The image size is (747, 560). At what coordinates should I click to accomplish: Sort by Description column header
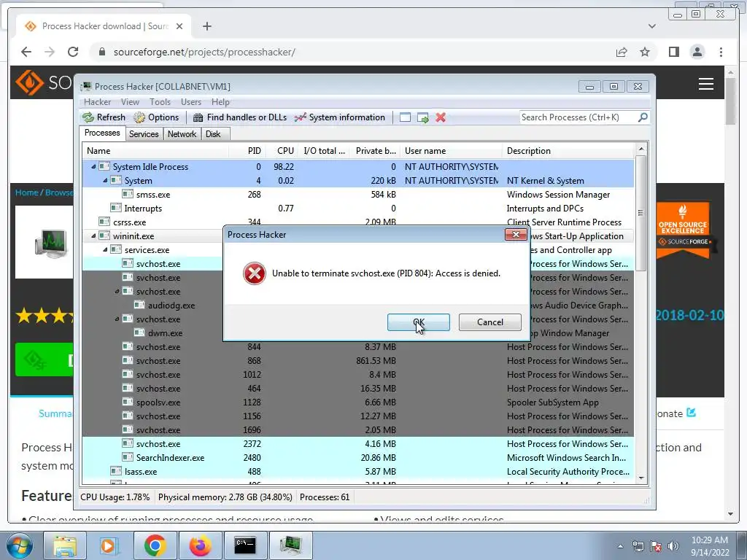pos(568,151)
